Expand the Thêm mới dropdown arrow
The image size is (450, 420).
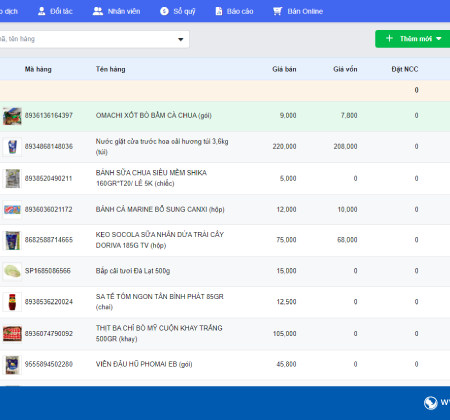coord(439,39)
